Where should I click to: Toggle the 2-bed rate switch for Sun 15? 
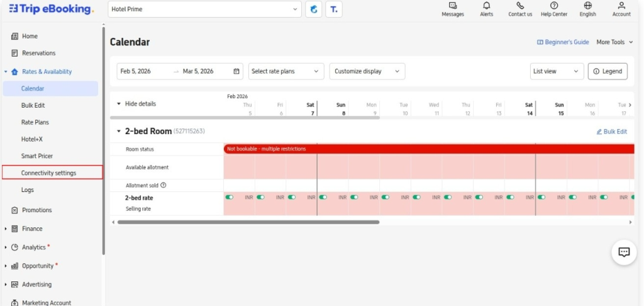click(x=541, y=197)
